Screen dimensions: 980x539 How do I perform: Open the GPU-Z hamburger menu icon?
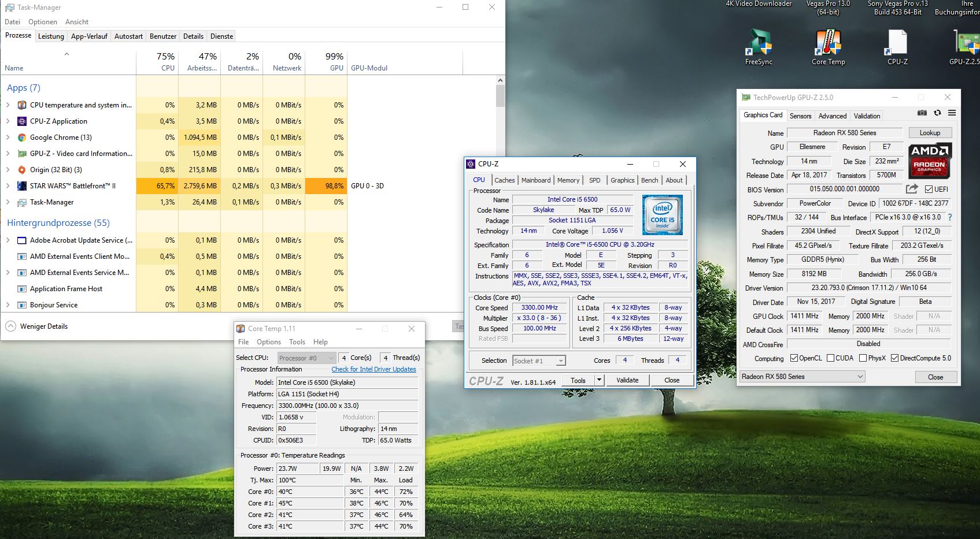click(952, 113)
